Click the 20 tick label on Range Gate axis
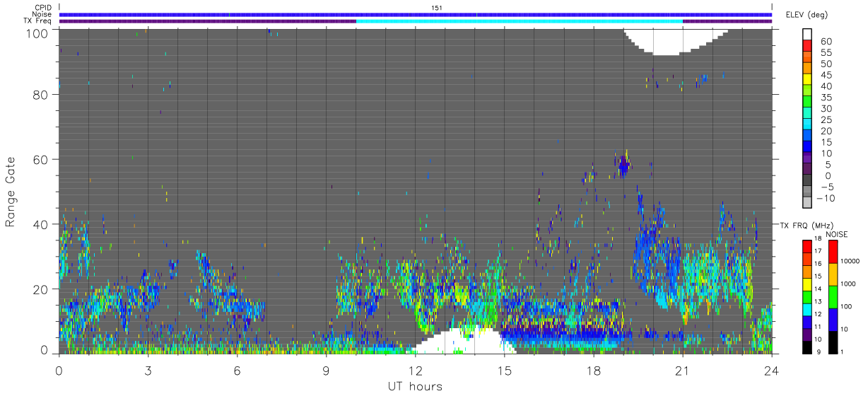868x401 pixels. 40,289
